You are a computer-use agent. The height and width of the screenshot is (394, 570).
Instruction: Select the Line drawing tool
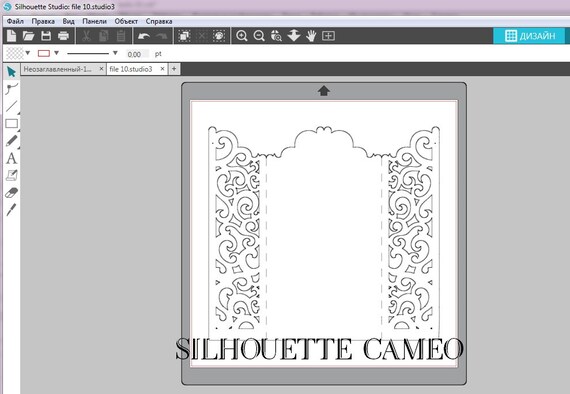coord(12,106)
